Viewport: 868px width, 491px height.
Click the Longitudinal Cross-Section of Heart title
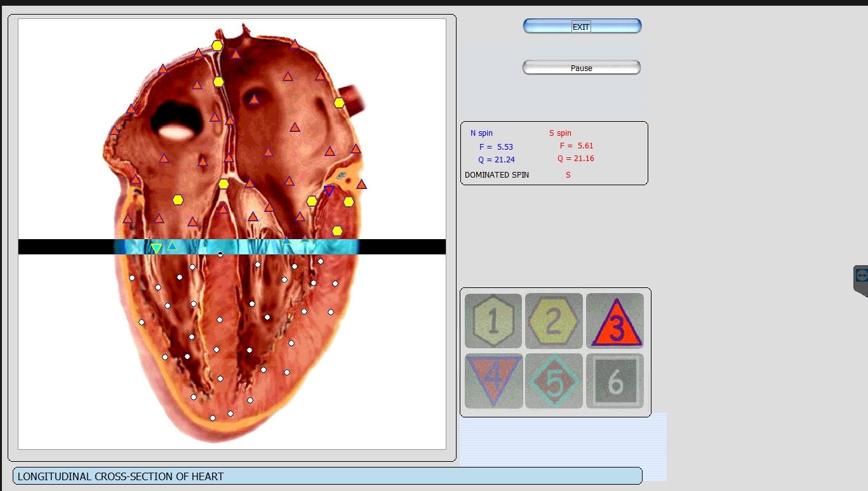coord(121,476)
